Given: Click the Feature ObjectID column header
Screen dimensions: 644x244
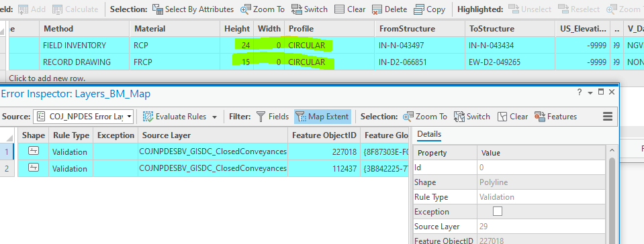Looking at the screenshot, I should click(x=324, y=135).
